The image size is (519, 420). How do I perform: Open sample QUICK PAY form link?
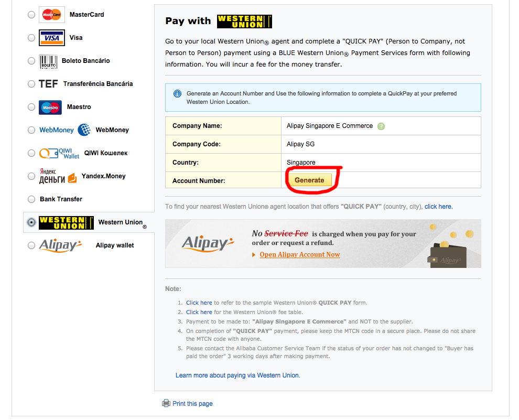coord(199,303)
